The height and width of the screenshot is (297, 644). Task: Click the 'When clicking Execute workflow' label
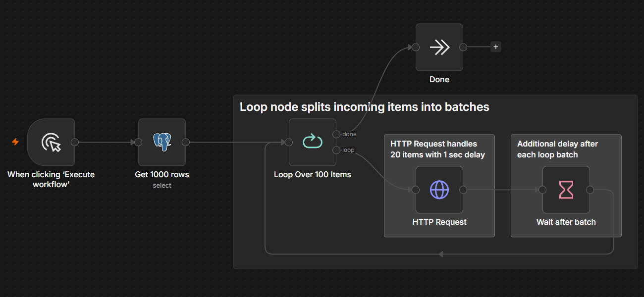51,179
